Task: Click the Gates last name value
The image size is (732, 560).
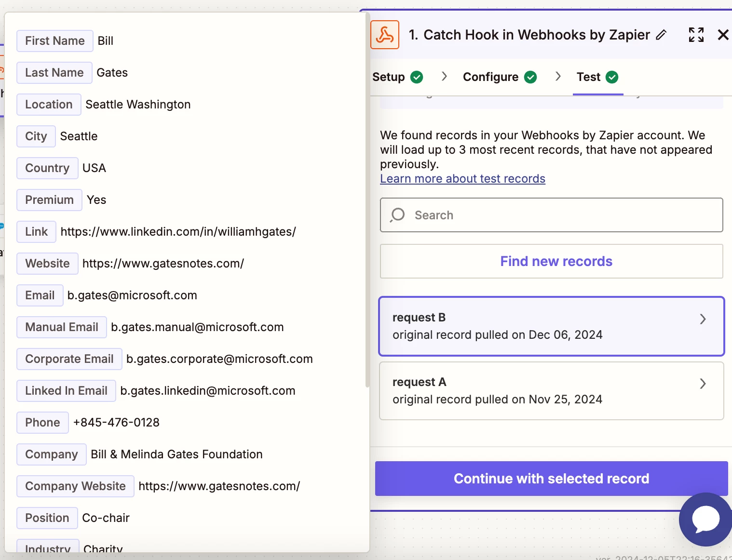Action: [112, 73]
